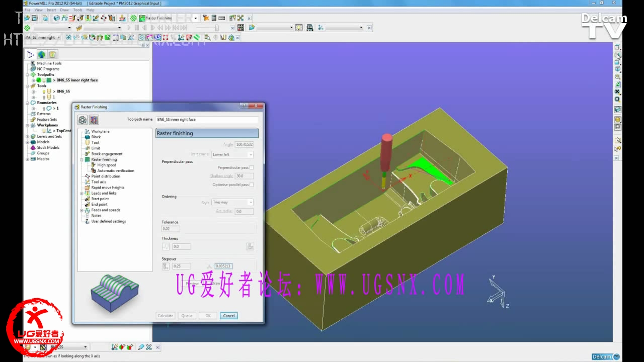
Task: Click the box selection cursor icon
Action: point(618,140)
